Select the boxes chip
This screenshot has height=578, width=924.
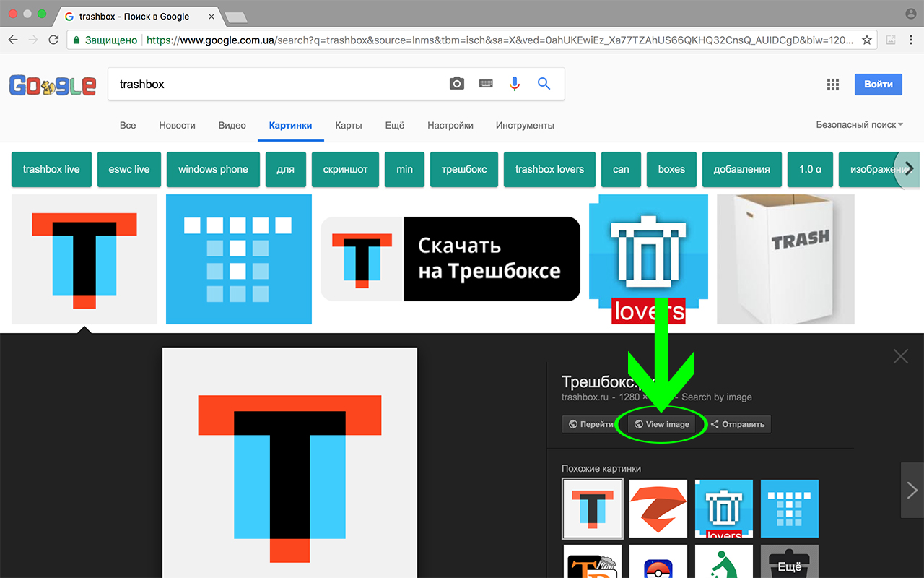[x=671, y=169]
